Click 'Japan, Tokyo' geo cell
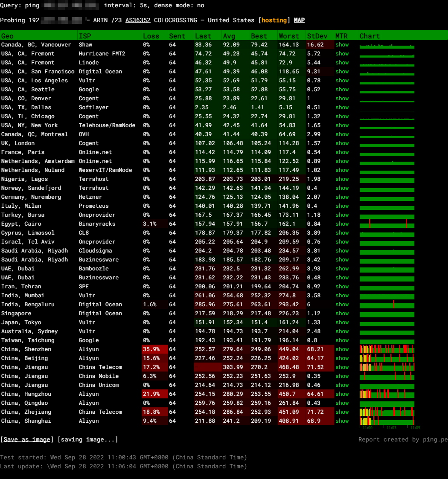448x479 pixels. (21, 322)
